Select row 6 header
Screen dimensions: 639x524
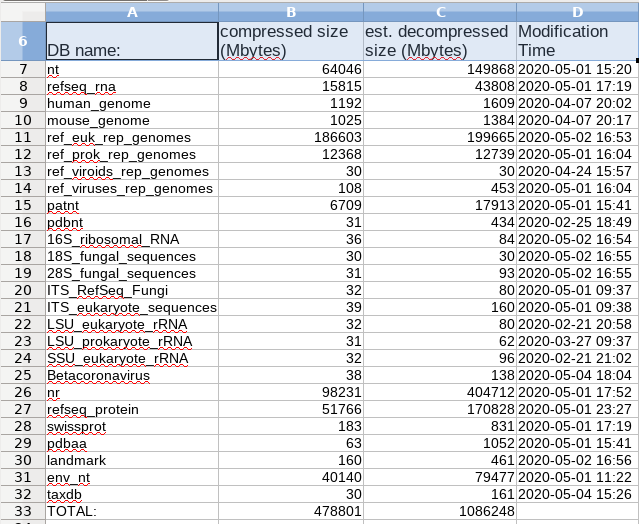[x=22, y=41]
